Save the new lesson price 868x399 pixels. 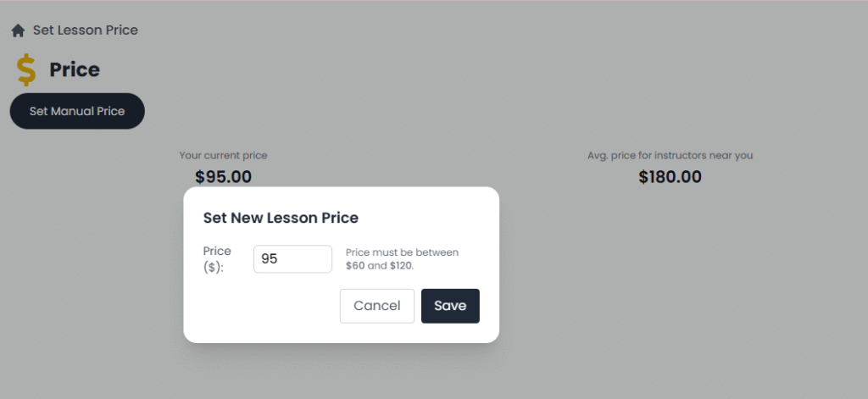(450, 306)
